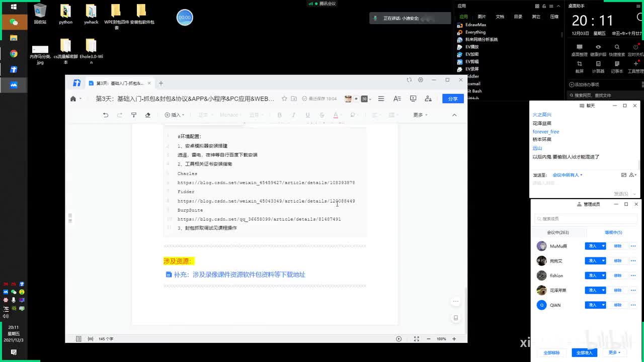The height and width of the screenshot is (362, 644).
Task: Click the blue 分享 share button
Action: pos(453,99)
